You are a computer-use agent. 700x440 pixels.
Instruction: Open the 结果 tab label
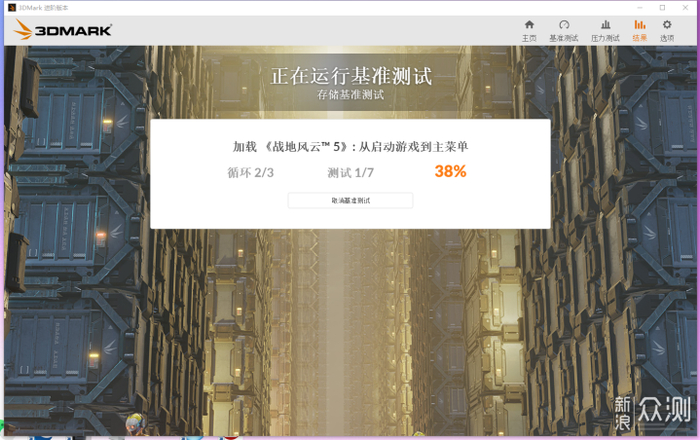[640, 38]
